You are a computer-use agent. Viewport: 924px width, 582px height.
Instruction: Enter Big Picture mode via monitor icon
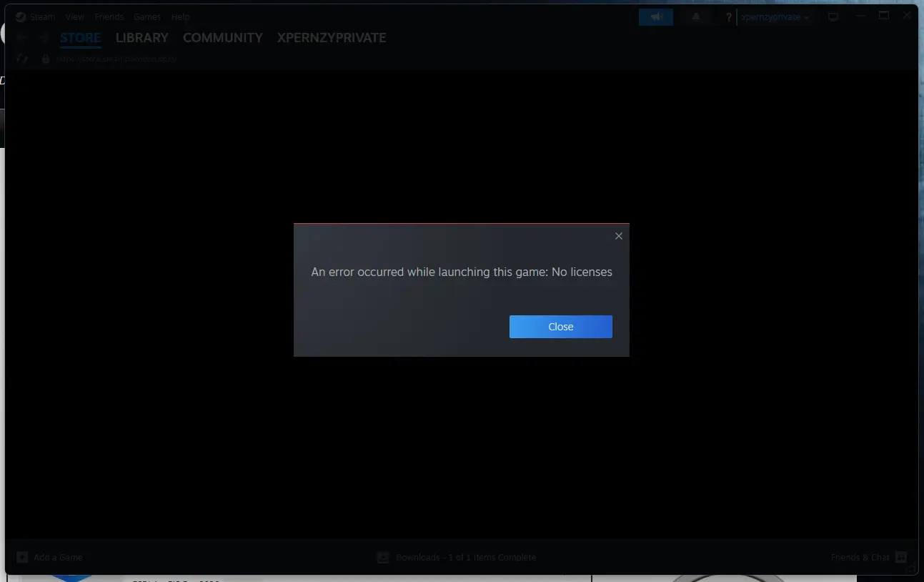coord(833,17)
